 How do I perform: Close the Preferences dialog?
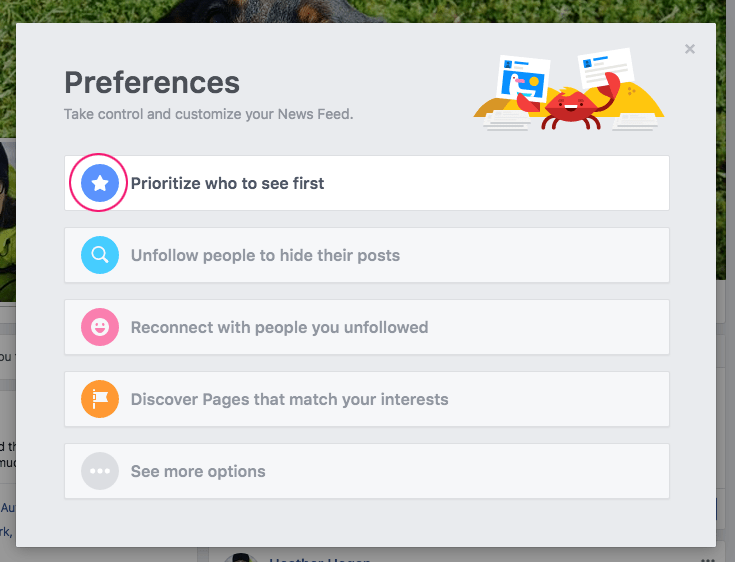click(690, 49)
